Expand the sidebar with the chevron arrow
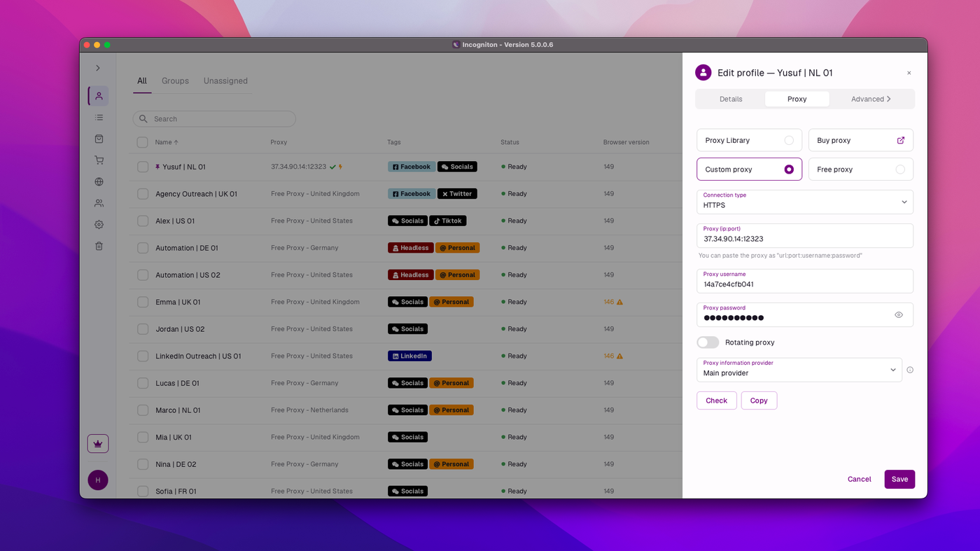 point(98,68)
